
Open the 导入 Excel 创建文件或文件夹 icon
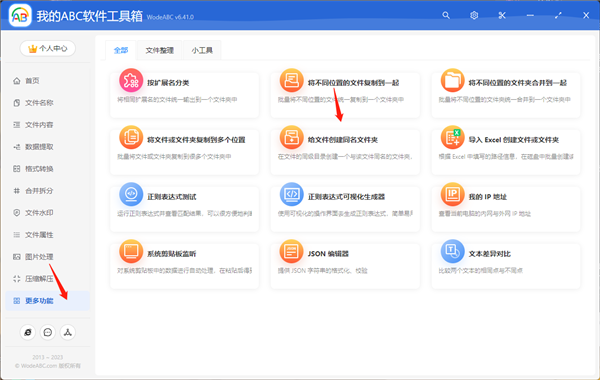tap(452, 137)
